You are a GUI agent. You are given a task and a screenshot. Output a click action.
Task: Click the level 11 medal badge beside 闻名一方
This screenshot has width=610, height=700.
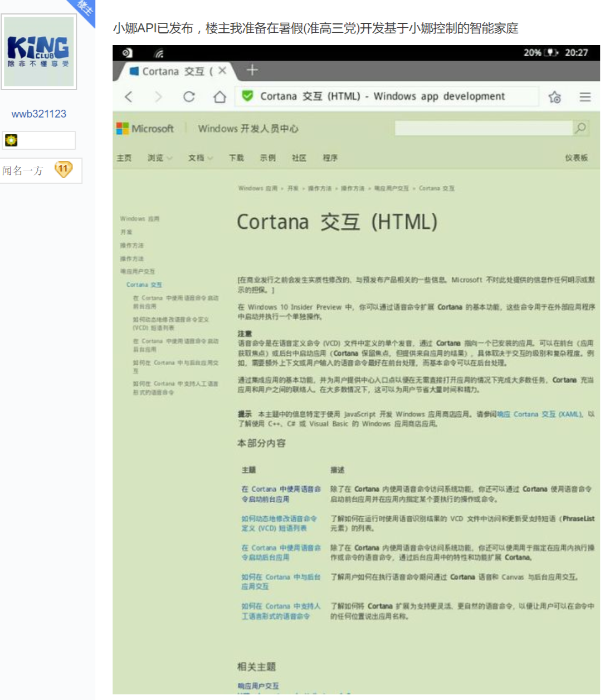64,169
